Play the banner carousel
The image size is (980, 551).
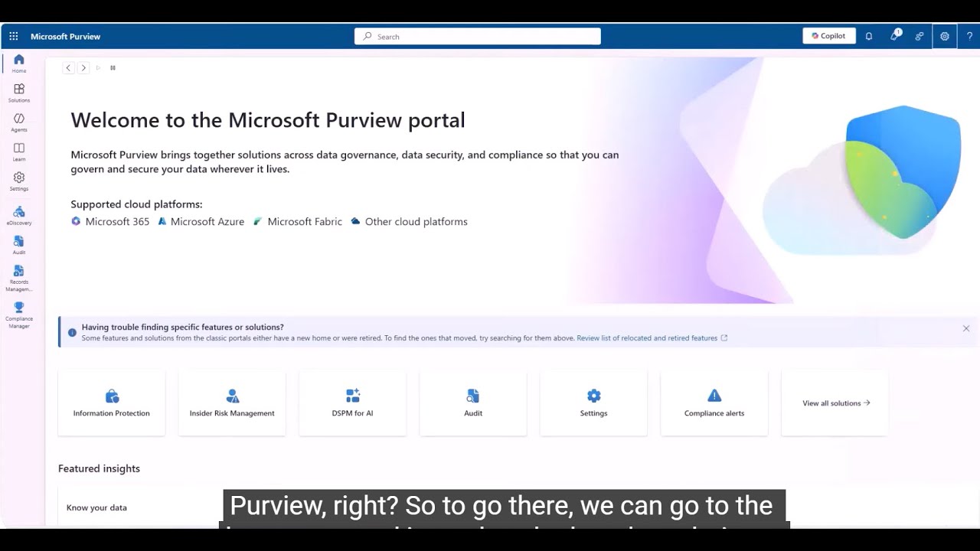click(x=98, y=68)
